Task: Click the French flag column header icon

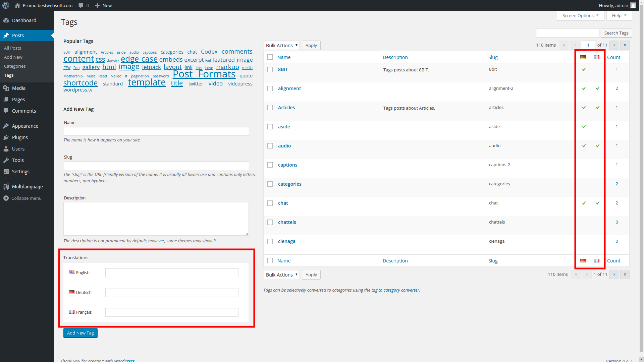Action: pos(597,57)
